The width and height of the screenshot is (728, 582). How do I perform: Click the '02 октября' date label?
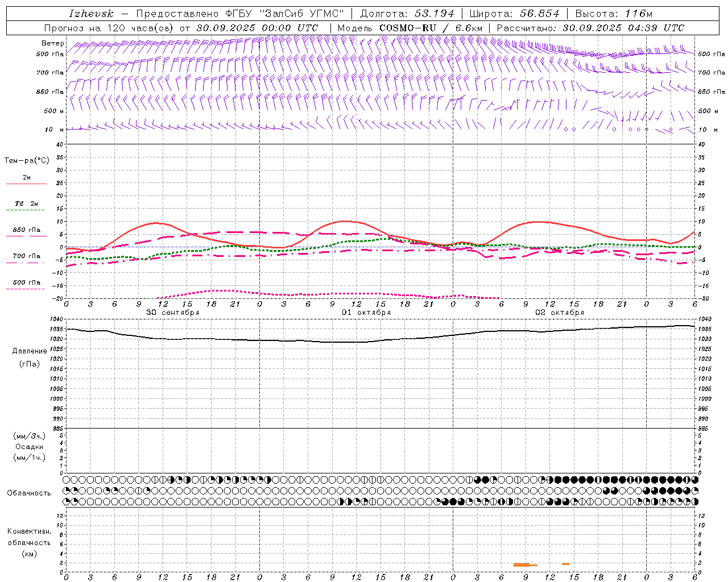(560, 312)
